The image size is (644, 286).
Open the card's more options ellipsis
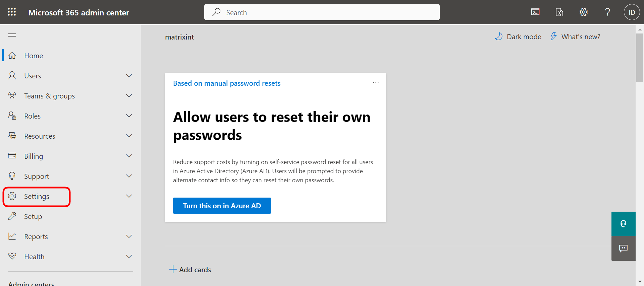coord(376,83)
